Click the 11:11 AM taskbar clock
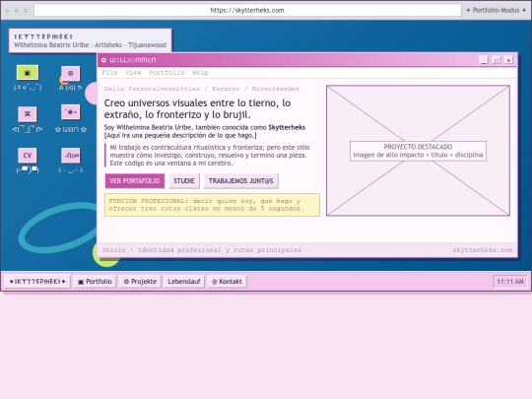This screenshot has width=532, height=399. point(510,282)
